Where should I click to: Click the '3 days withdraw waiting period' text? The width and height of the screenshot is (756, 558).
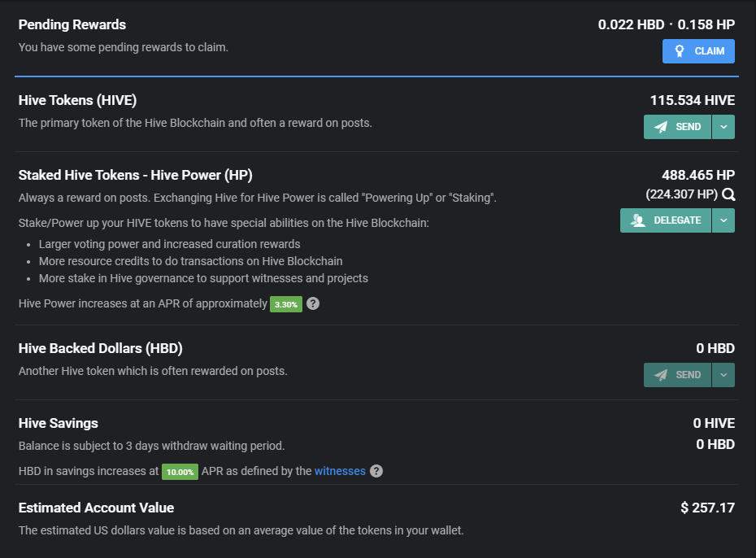[x=205, y=446]
